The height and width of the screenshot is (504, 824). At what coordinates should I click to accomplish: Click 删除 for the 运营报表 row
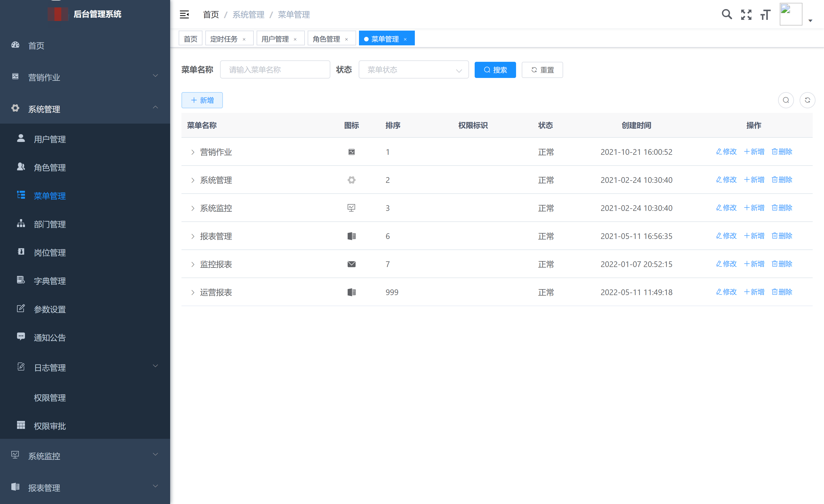coord(782,292)
